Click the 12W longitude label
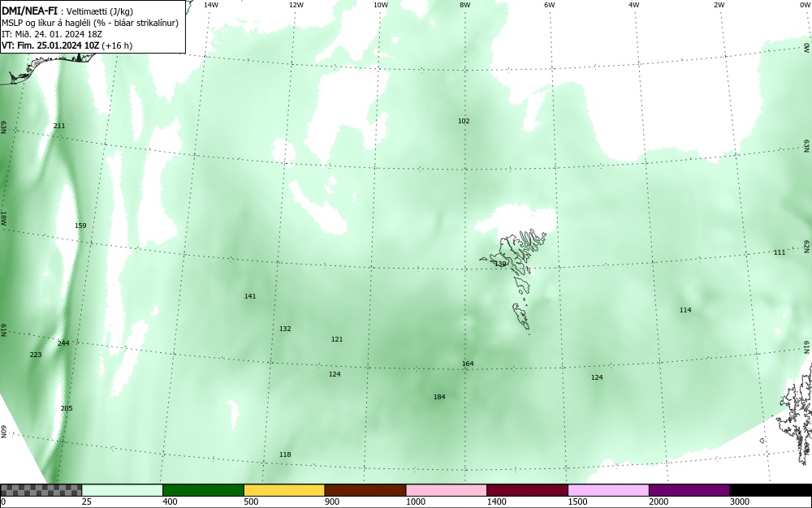The image size is (812, 508). point(296,5)
